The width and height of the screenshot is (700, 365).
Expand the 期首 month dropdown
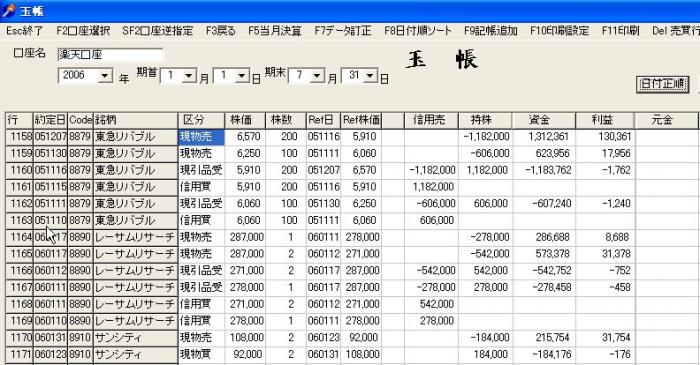coord(189,76)
